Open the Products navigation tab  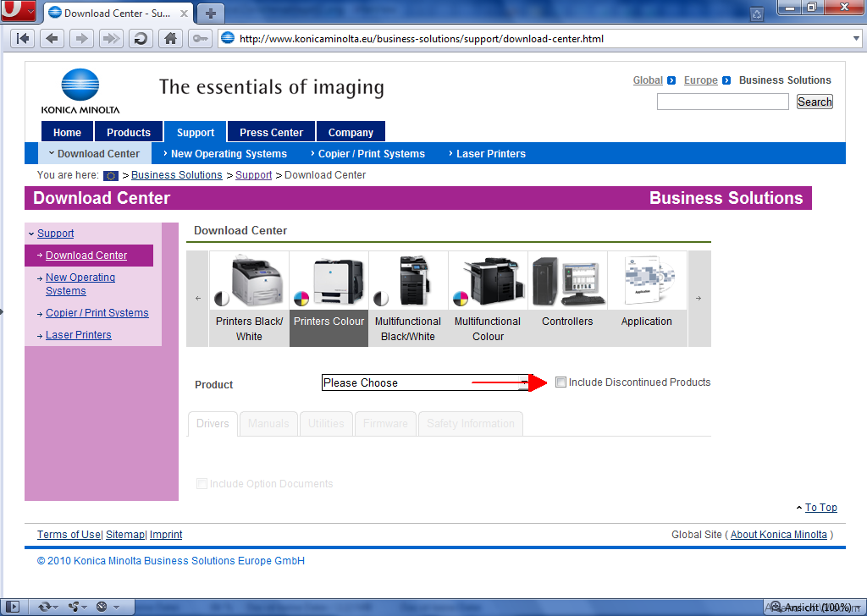pos(129,133)
